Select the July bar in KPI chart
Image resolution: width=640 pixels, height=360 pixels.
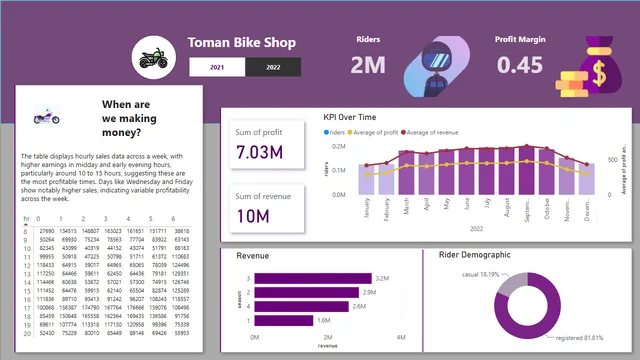pyautogui.click(x=487, y=171)
